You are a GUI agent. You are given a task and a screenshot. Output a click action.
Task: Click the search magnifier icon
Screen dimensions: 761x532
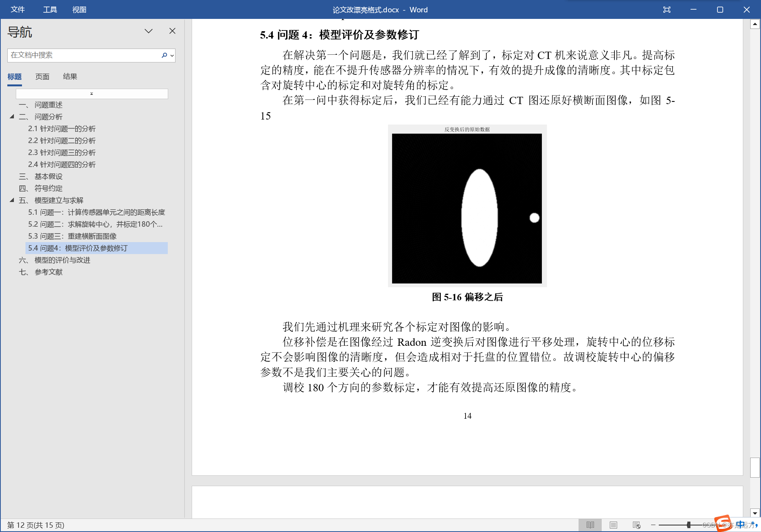coord(164,55)
